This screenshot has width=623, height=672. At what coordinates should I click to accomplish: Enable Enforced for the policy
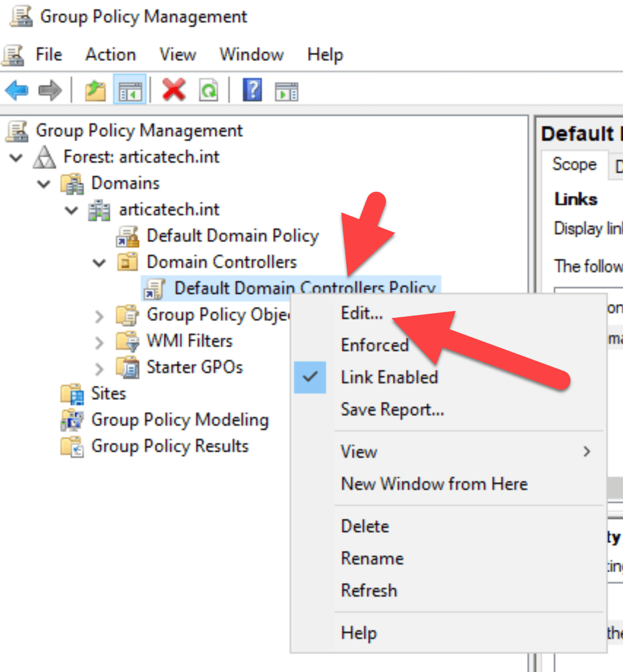pyautogui.click(x=375, y=345)
